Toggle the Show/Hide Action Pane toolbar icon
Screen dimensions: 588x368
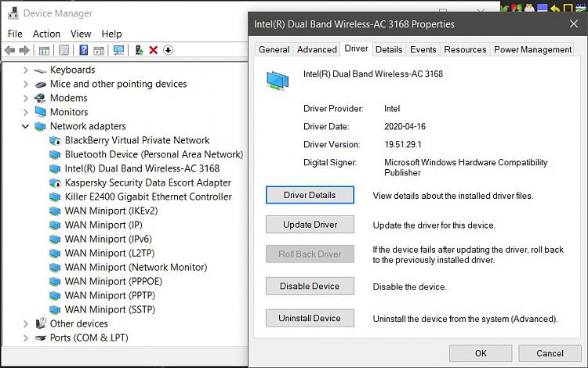[99, 50]
